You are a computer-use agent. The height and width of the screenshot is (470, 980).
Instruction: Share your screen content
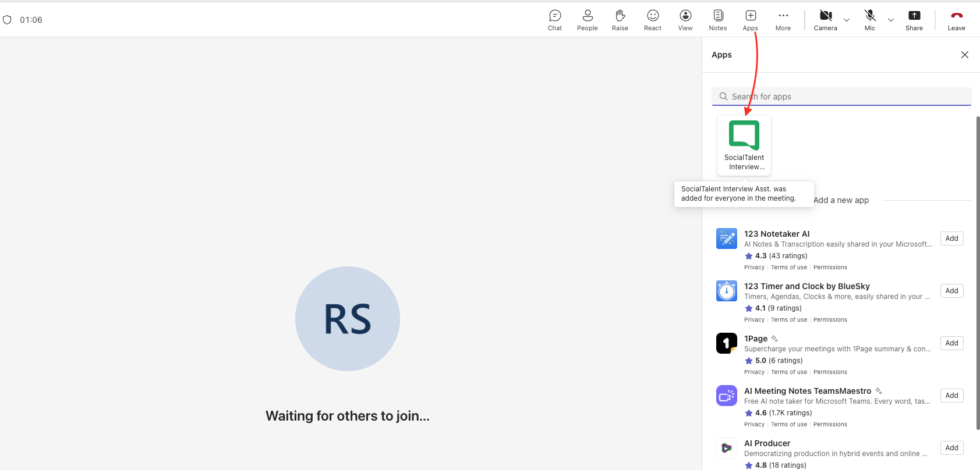pos(914,20)
